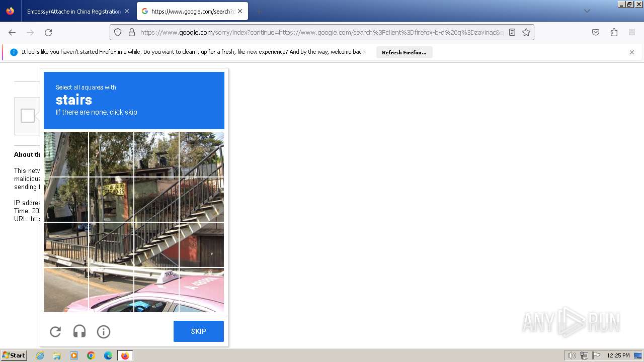Launch Chrome from the taskbar

pos(91,355)
